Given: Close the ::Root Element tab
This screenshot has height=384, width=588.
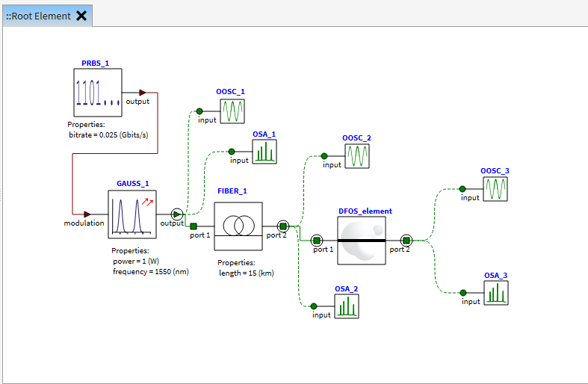Looking at the screenshot, I should (x=81, y=16).
